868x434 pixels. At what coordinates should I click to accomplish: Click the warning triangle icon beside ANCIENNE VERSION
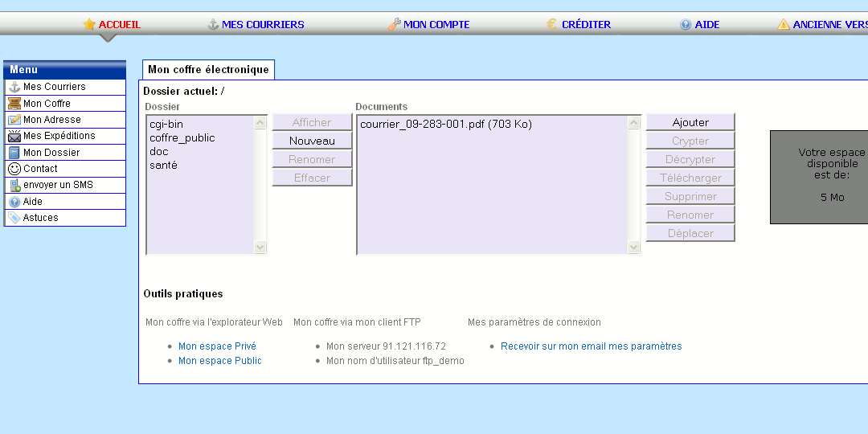784,24
